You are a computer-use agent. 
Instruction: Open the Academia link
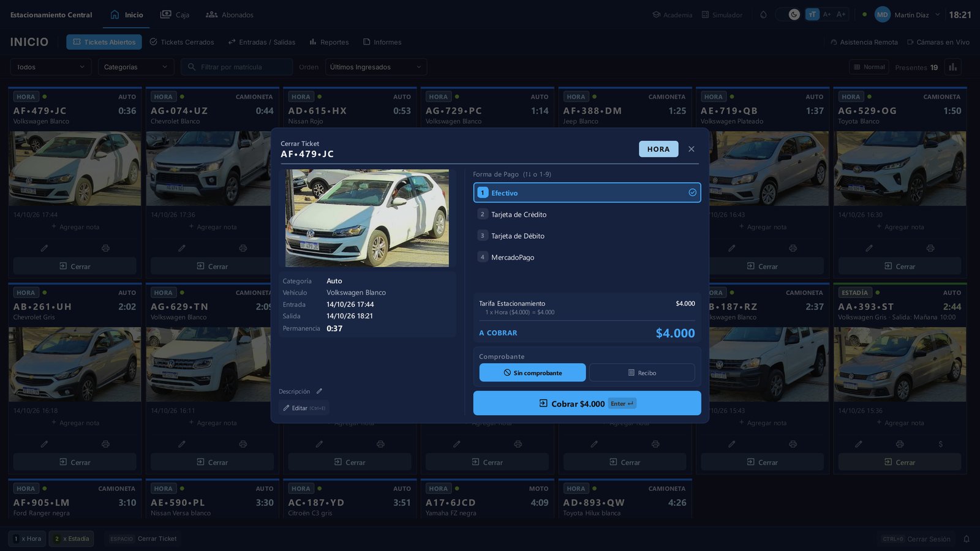[x=672, y=15]
